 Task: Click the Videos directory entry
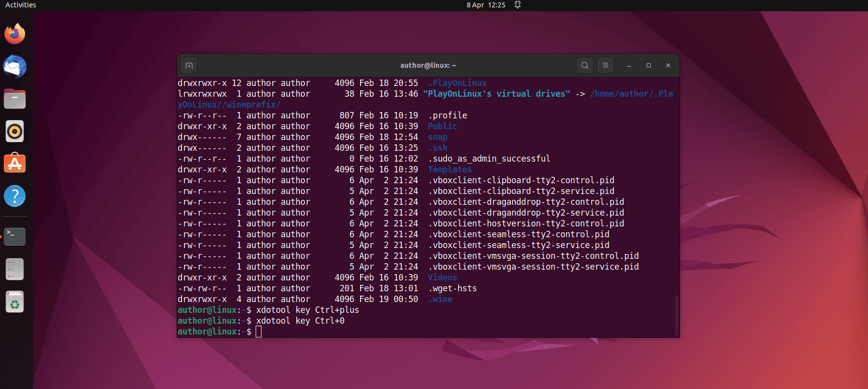click(443, 278)
